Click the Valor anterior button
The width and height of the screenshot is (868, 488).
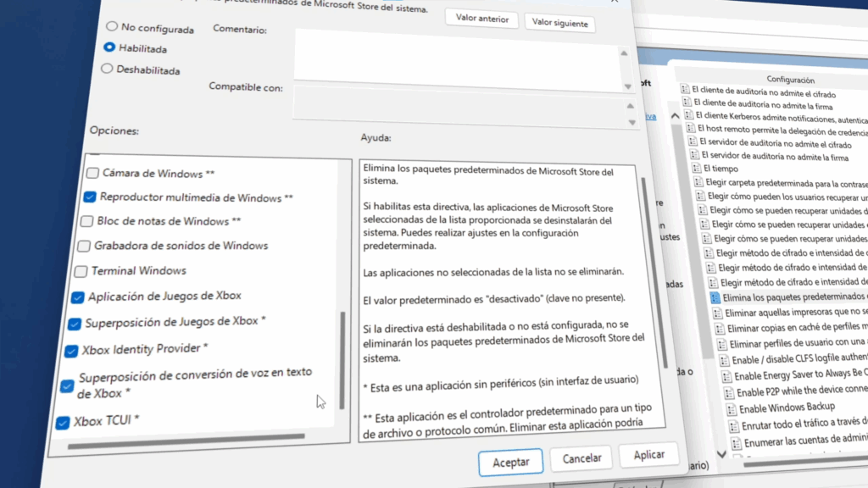point(481,19)
